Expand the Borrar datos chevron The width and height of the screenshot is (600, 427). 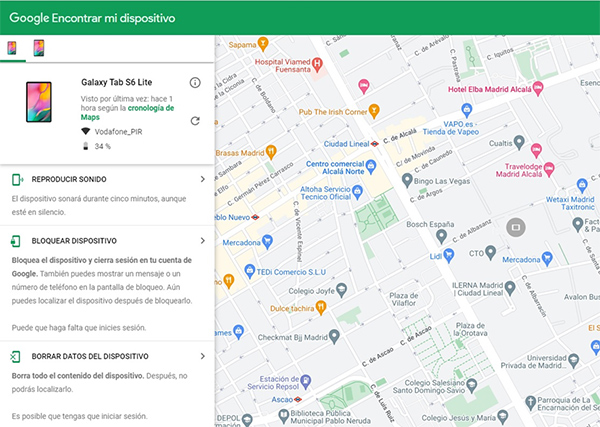[203, 356]
